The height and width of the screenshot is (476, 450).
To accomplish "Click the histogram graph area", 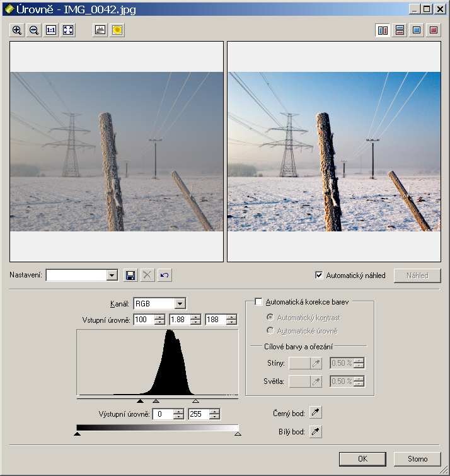I will coord(158,363).
